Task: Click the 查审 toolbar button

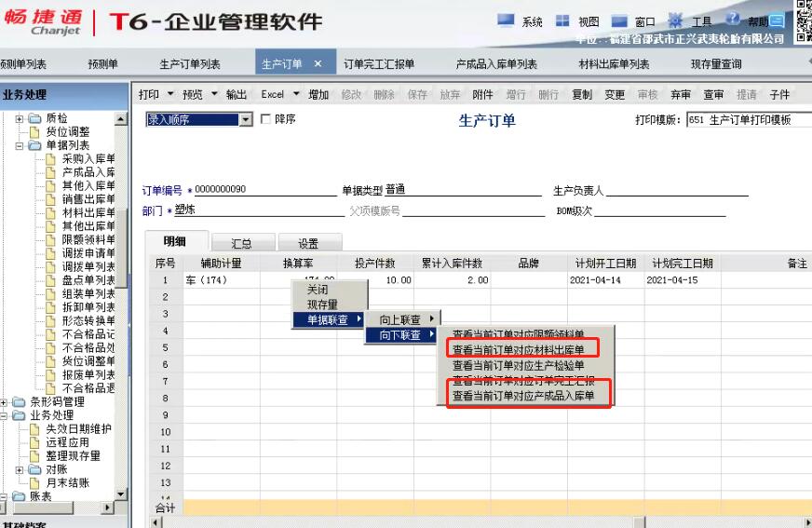Action: (x=713, y=94)
